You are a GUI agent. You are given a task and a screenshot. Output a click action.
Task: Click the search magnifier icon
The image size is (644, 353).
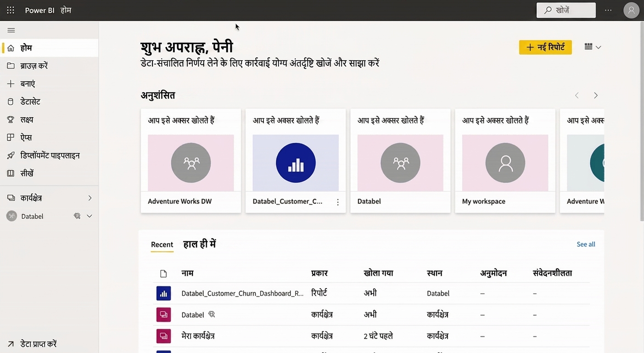(x=548, y=10)
